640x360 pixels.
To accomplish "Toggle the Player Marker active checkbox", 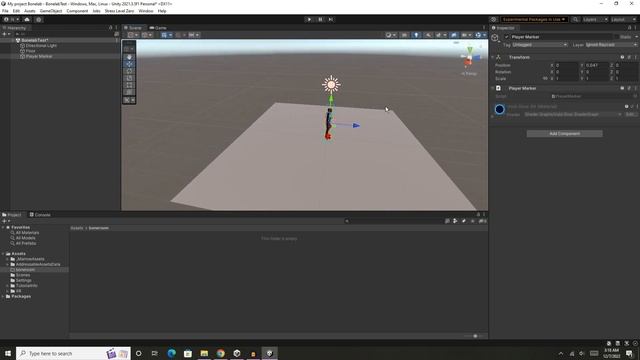I will pyautogui.click(x=507, y=37).
